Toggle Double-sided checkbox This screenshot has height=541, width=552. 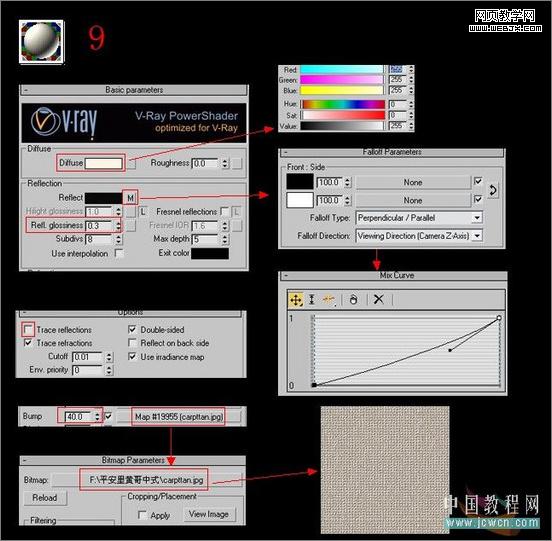pyautogui.click(x=132, y=329)
